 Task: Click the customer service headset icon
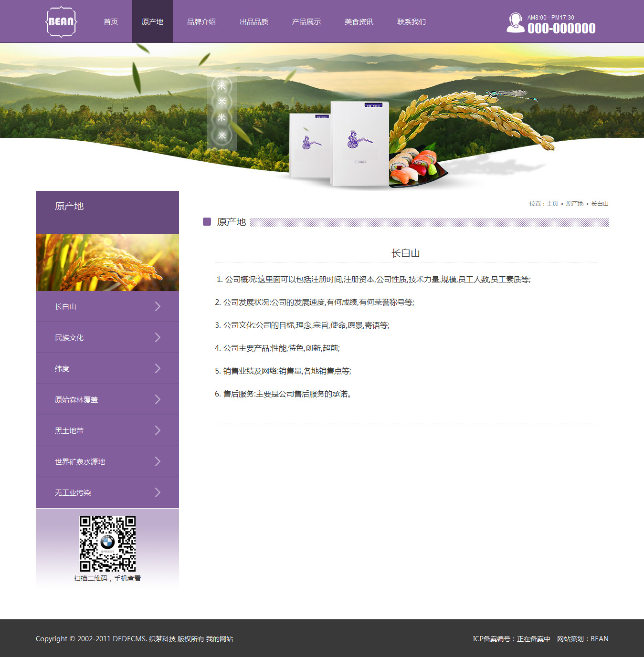click(x=515, y=22)
